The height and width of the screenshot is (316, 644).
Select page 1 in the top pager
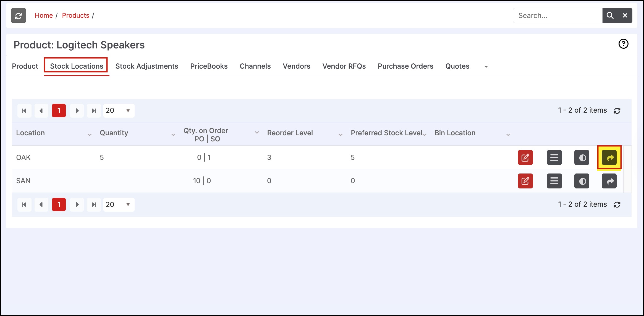coord(59,111)
